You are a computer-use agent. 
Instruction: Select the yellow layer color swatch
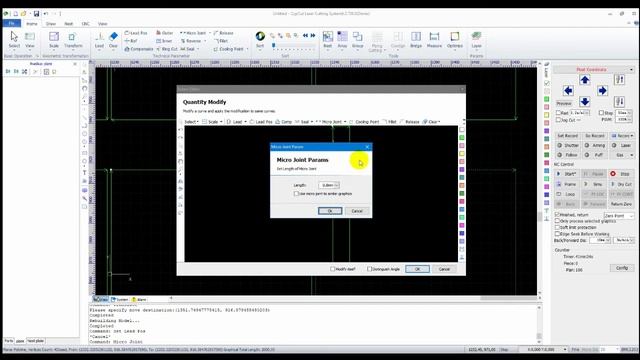tap(547, 115)
